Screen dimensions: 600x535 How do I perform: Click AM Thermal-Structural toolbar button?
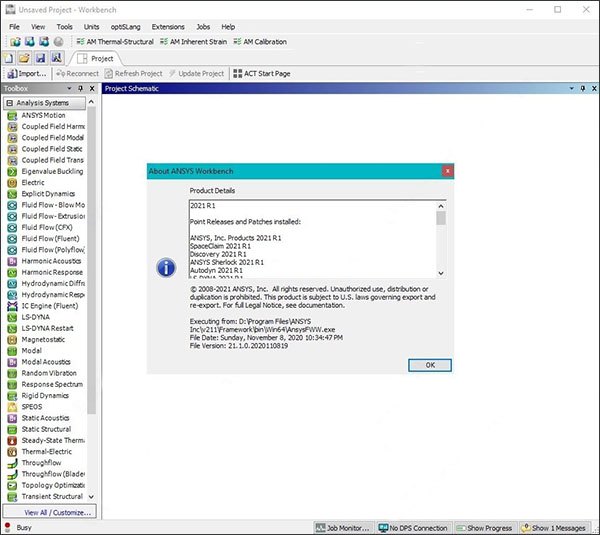[115, 42]
